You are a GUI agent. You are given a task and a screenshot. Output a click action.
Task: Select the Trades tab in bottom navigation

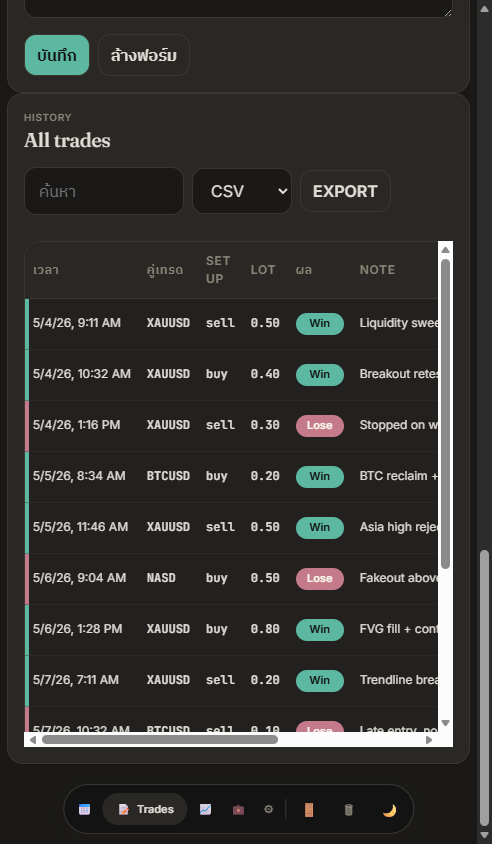145,809
